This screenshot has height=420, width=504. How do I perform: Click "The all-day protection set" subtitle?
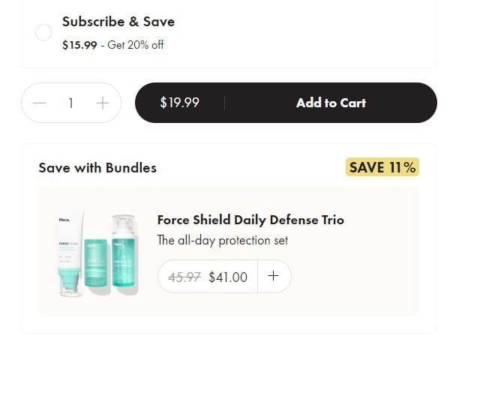pyautogui.click(x=222, y=241)
